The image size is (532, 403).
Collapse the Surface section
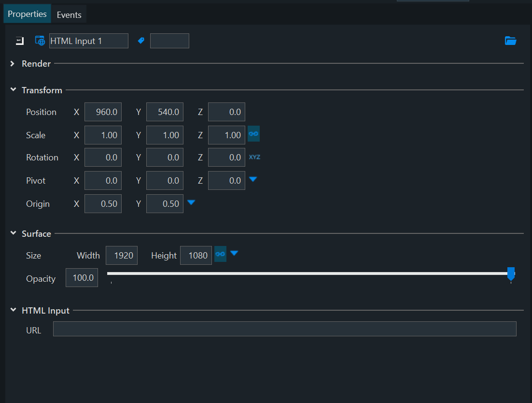point(13,234)
